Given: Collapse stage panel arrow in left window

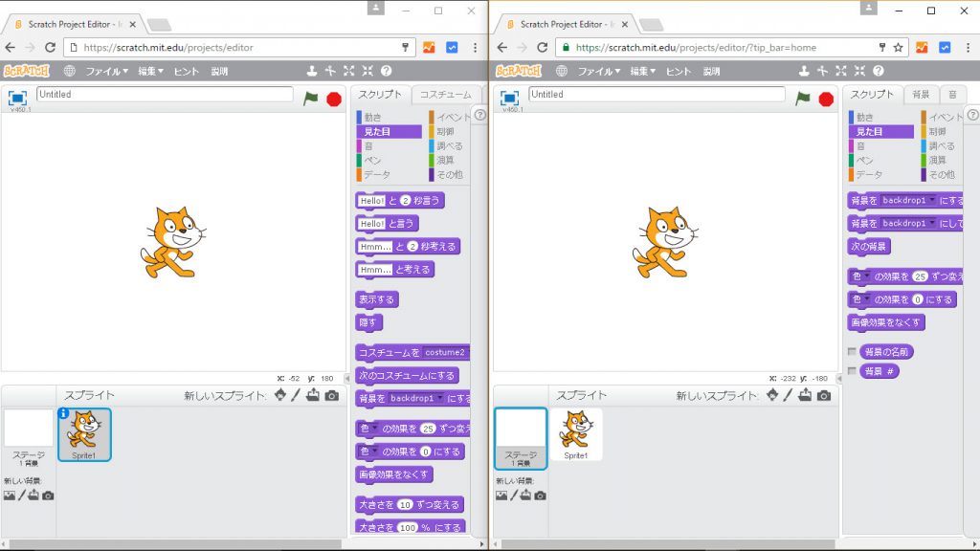Looking at the screenshot, I should 347,379.
